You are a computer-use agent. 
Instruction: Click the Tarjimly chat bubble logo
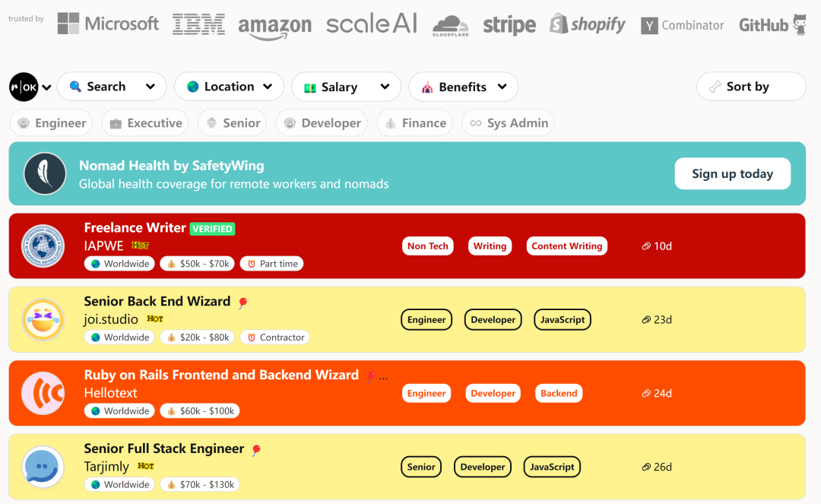coord(43,467)
